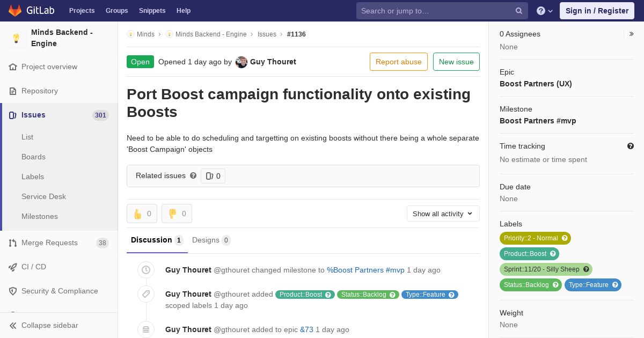The height and width of the screenshot is (338, 644).
Task: Collapse the right sidebar with double chevron
Action: tap(632, 34)
